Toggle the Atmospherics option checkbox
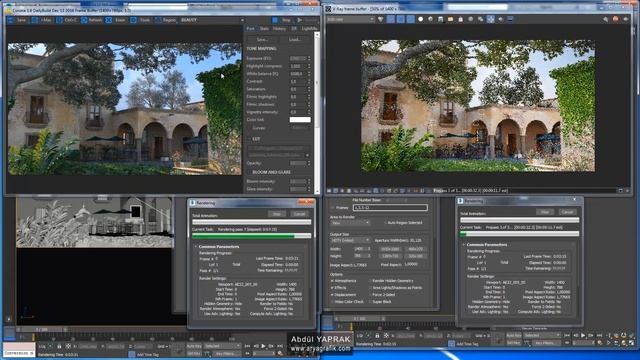640x360 pixels. pyautogui.click(x=332, y=281)
